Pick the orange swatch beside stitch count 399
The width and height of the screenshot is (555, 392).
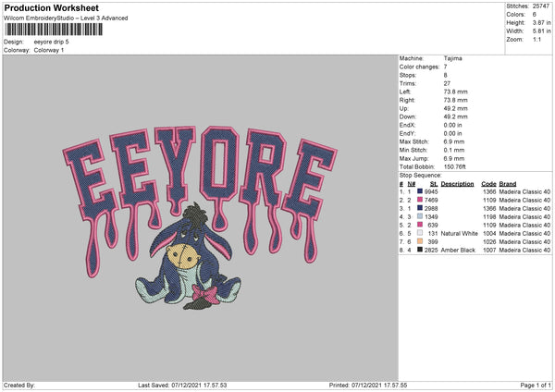click(x=420, y=241)
